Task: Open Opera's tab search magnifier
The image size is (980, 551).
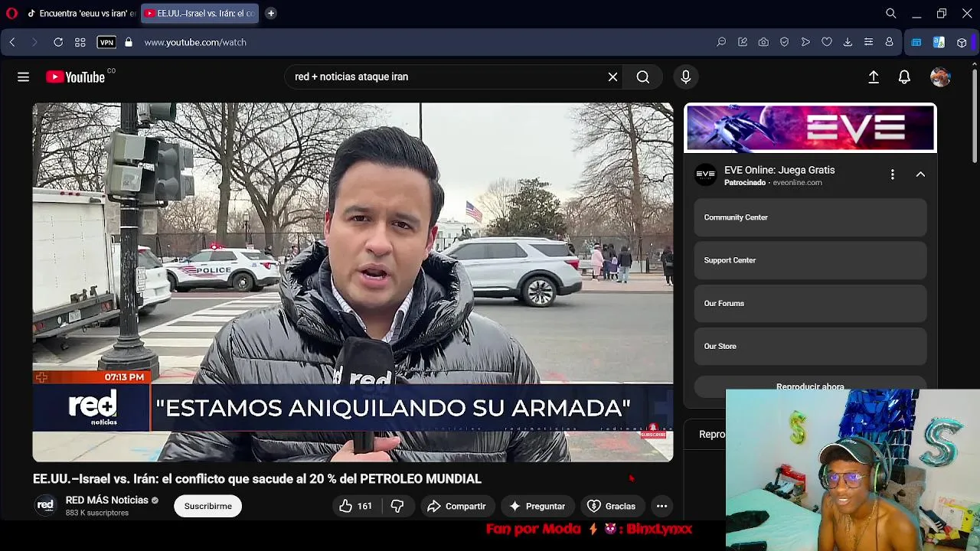Action: click(x=891, y=13)
